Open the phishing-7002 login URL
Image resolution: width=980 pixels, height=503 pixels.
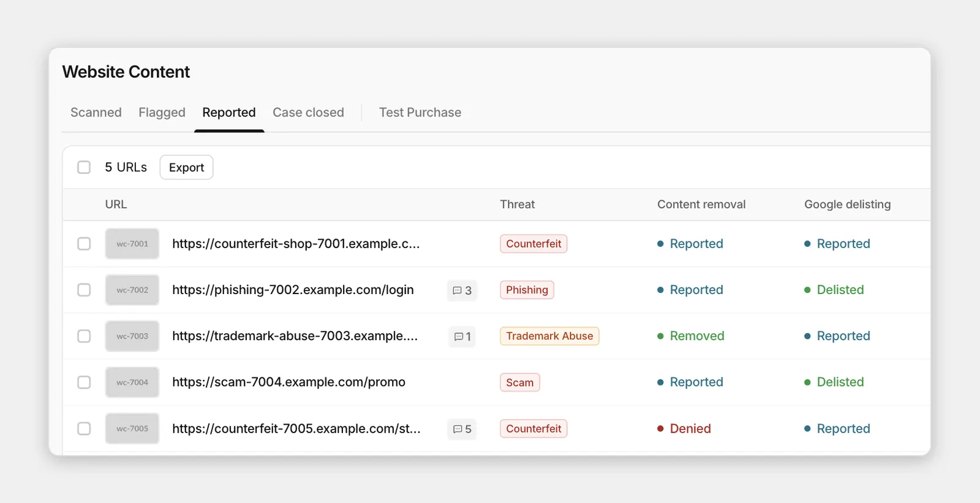pyautogui.click(x=293, y=290)
